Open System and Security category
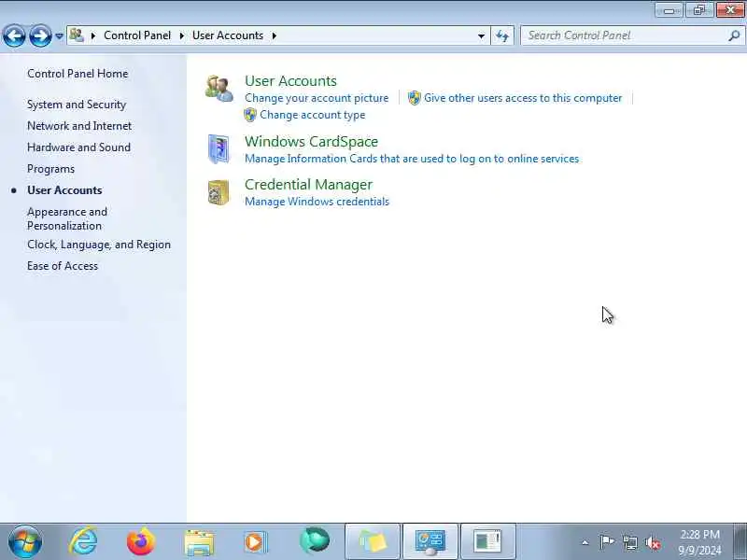Image resolution: width=747 pixels, height=560 pixels. click(x=77, y=105)
